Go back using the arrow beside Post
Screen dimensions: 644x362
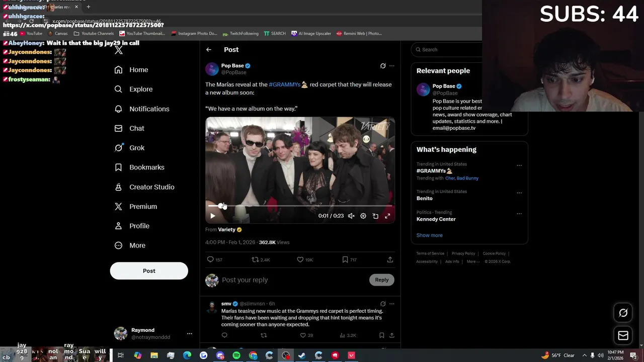[209, 49]
